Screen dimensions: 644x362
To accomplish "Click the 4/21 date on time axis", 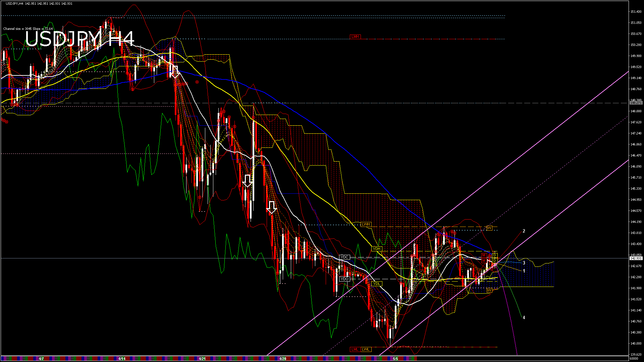I will [202, 359].
